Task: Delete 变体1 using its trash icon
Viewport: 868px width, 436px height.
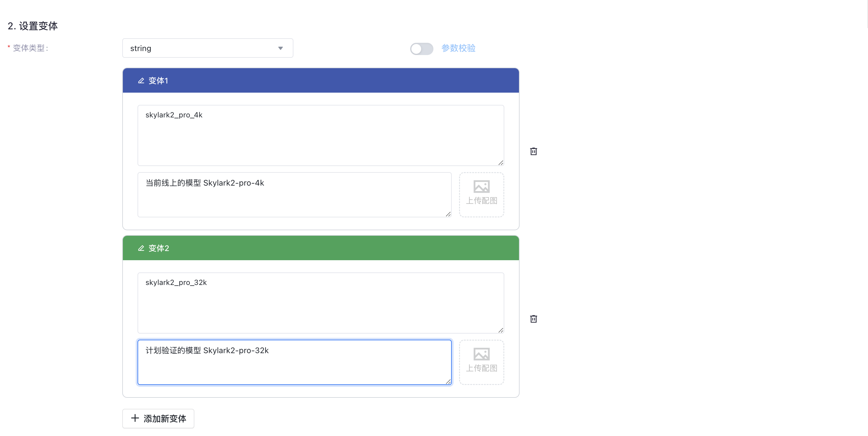Action: click(x=533, y=151)
